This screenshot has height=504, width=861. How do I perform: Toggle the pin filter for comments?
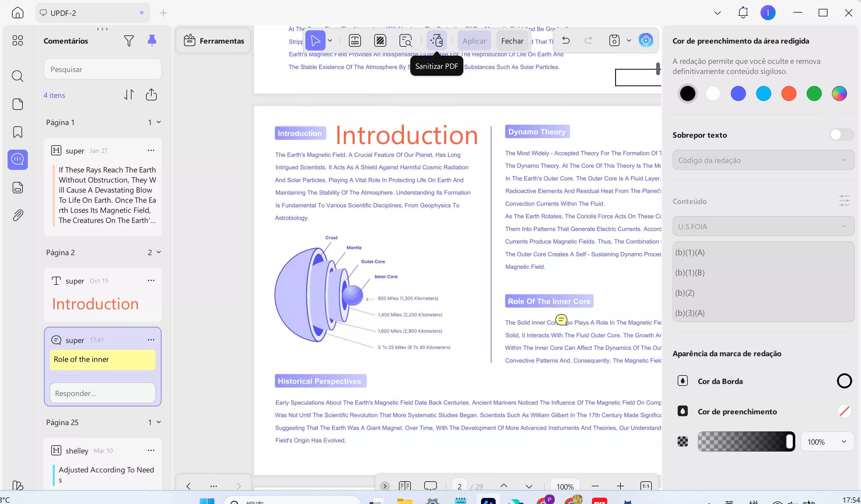(152, 40)
